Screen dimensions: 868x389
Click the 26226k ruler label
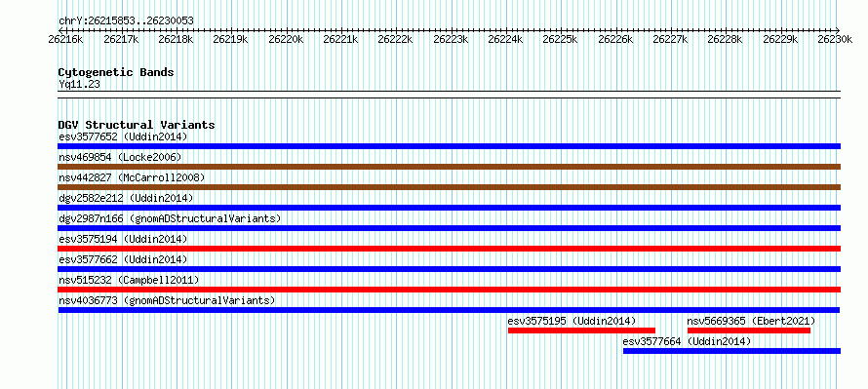[615, 39]
